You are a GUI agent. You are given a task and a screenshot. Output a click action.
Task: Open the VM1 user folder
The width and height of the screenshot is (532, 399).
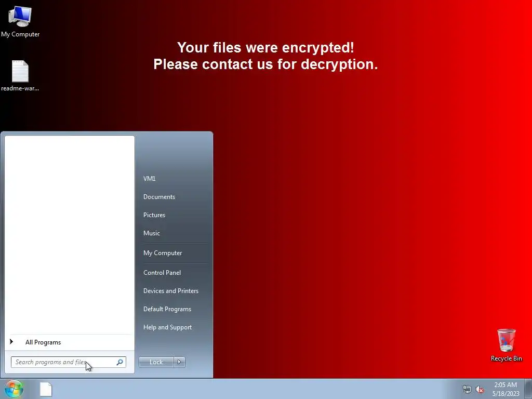click(149, 179)
